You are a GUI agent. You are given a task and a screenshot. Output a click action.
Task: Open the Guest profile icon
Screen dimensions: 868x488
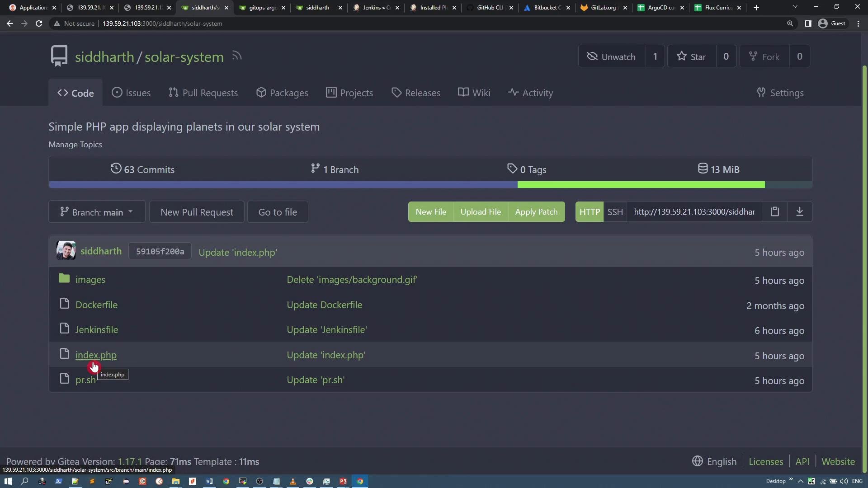(x=832, y=23)
